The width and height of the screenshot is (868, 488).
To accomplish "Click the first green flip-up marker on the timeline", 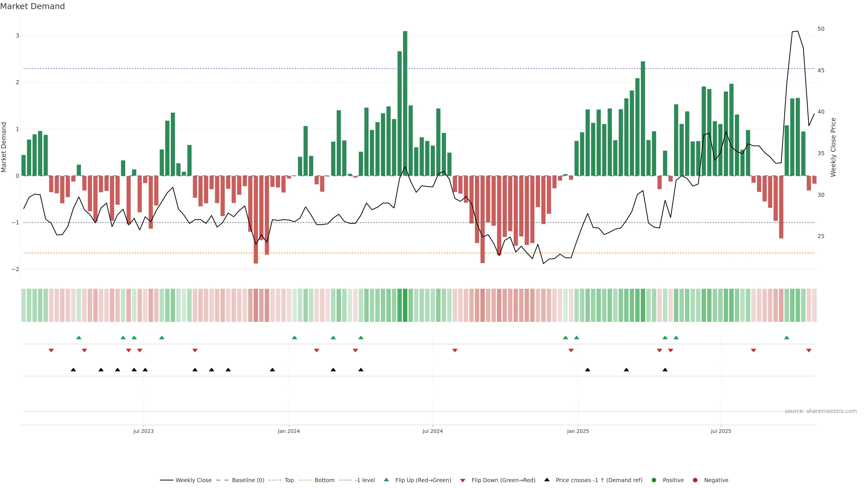I will tap(79, 338).
